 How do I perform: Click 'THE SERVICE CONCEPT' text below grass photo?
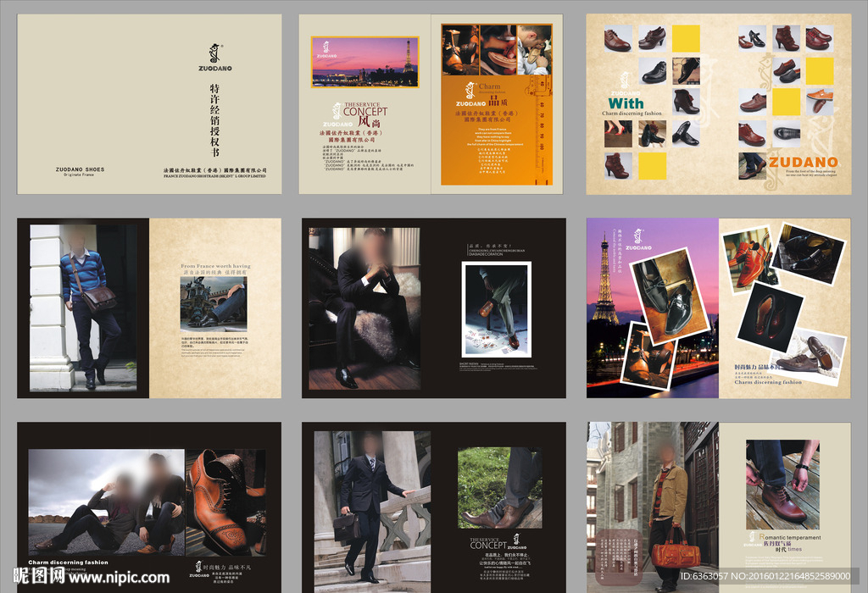(487, 543)
